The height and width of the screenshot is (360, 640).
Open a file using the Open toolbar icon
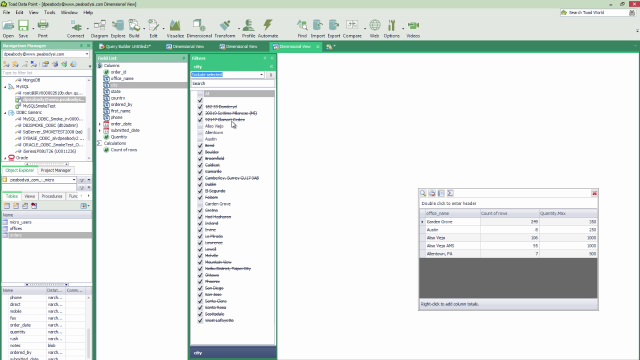(8, 29)
